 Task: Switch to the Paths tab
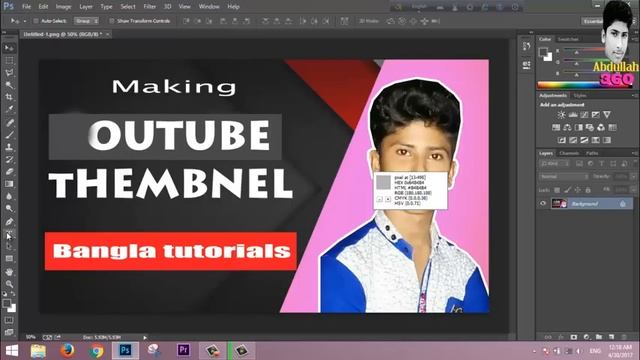point(592,153)
